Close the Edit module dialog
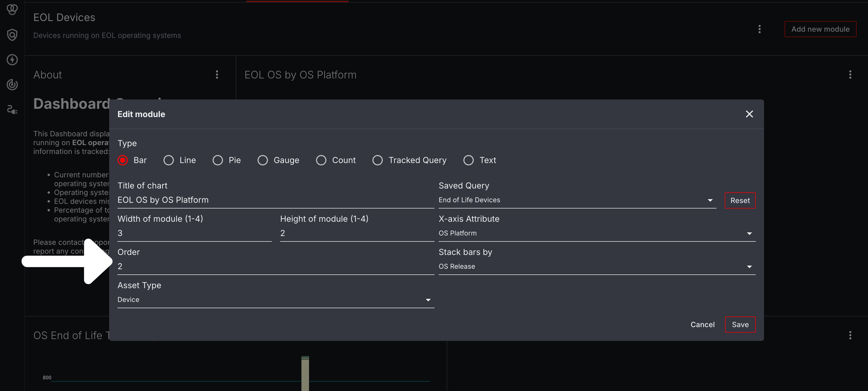This screenshot has height=391, width=868. (x=749, y=114)
